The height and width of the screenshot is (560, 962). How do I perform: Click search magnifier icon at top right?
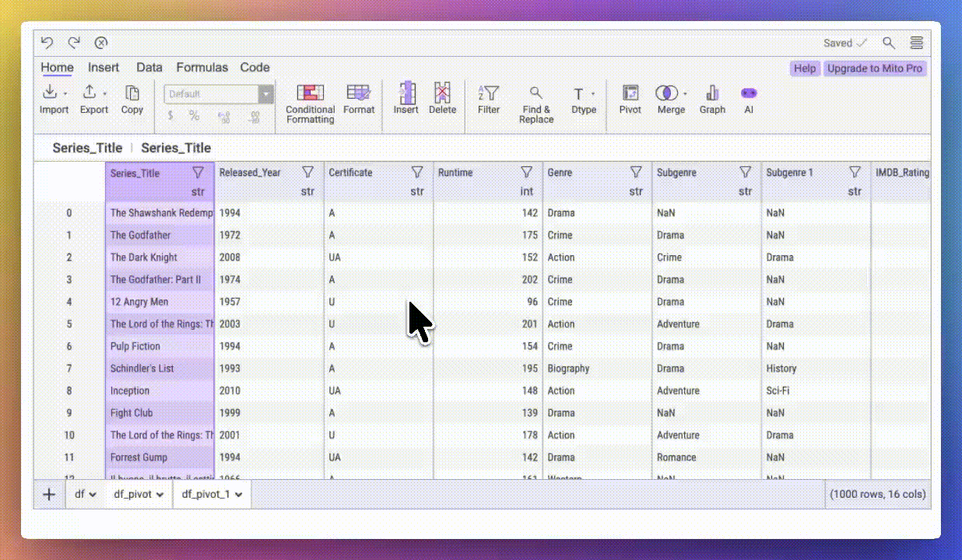[888, 44]
